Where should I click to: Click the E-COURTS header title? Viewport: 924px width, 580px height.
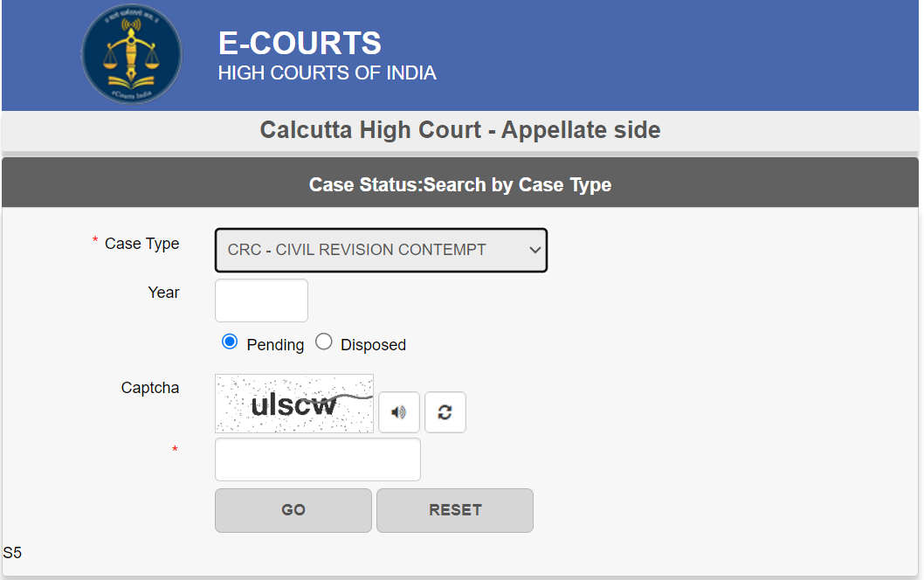point(300,43)
